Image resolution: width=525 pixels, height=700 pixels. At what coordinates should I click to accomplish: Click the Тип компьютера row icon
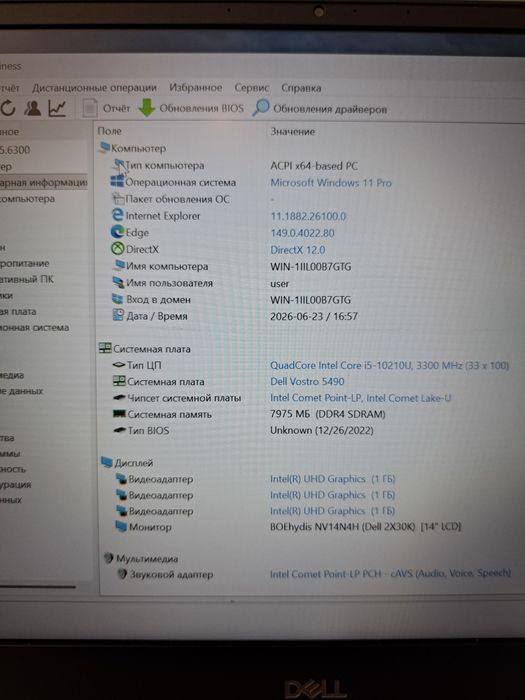point(119,165)
